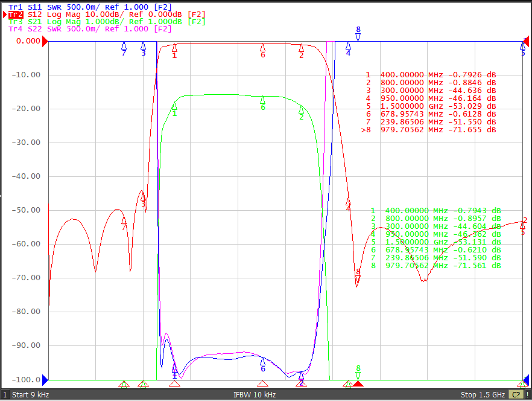This screenshot has height=401, width=532.
Task: Click the marker 8 readout 979.70562 MHz row
Action: (x=429, y=130)
